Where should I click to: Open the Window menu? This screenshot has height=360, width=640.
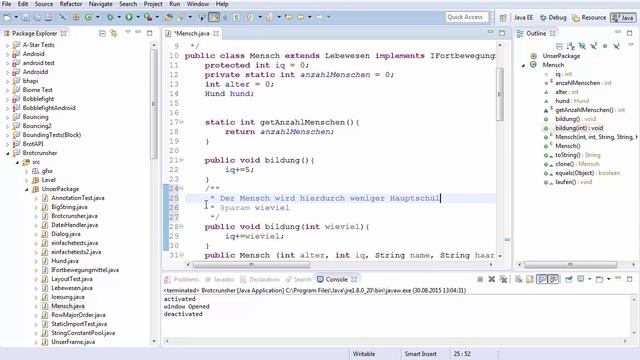click(198, 4)
